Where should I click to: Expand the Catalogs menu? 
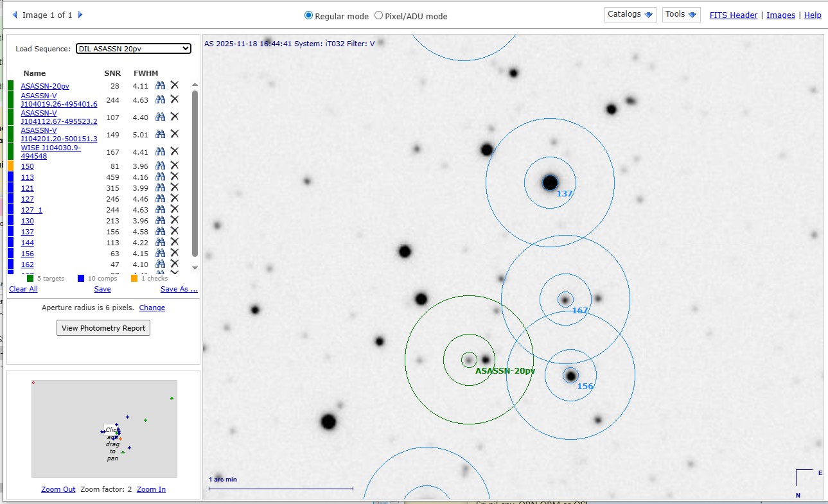pos(630,15)
